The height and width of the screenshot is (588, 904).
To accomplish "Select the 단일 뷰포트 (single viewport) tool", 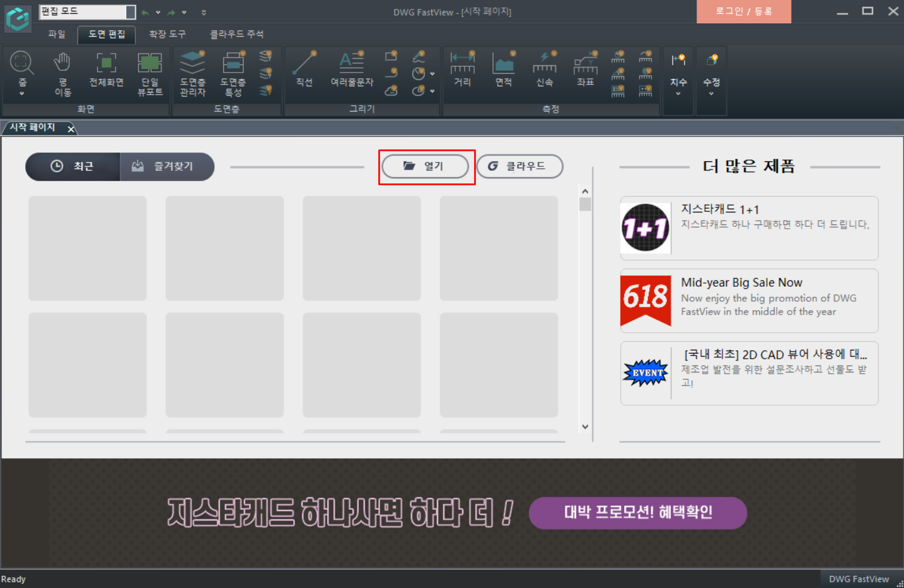I will click(150, 74).
